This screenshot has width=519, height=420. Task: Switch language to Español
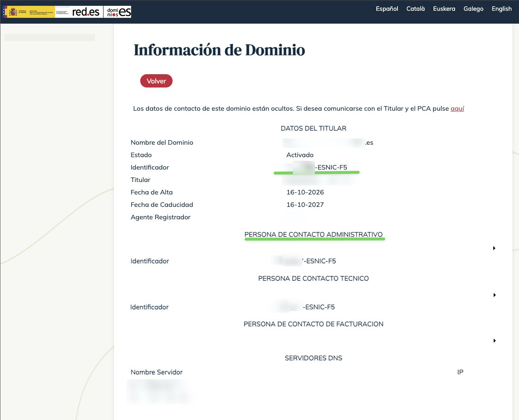point(387,9)
